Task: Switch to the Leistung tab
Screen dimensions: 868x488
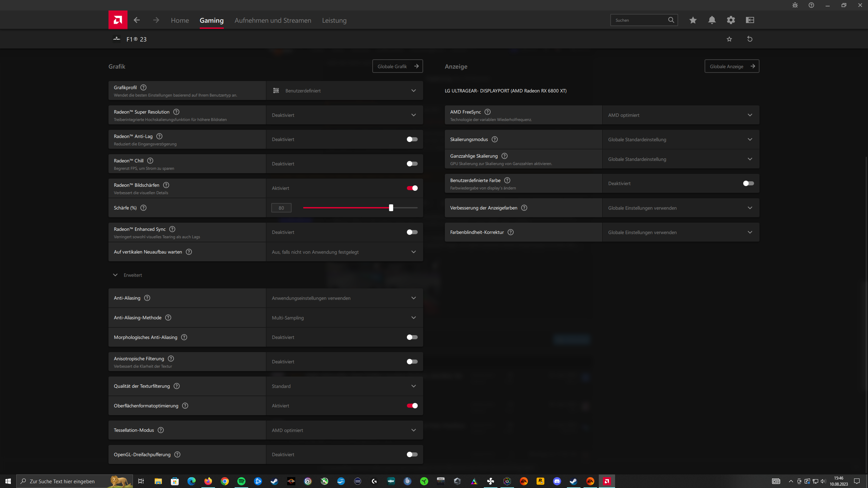Action: click(334, 20)
